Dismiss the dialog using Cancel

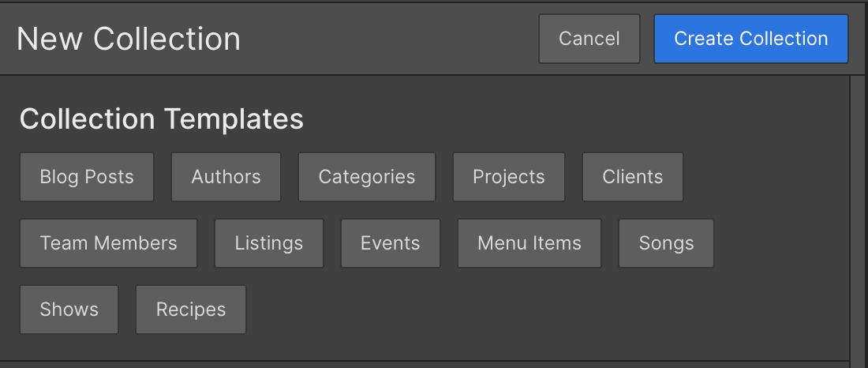pyautogui.click(x=589, y=39)
